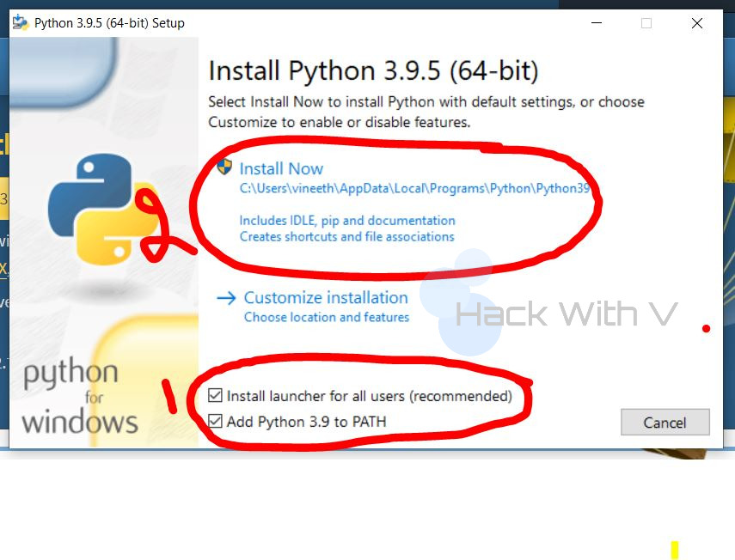
Task: Click the 'python for windows' sidebar text
Action: pos(80,396)
